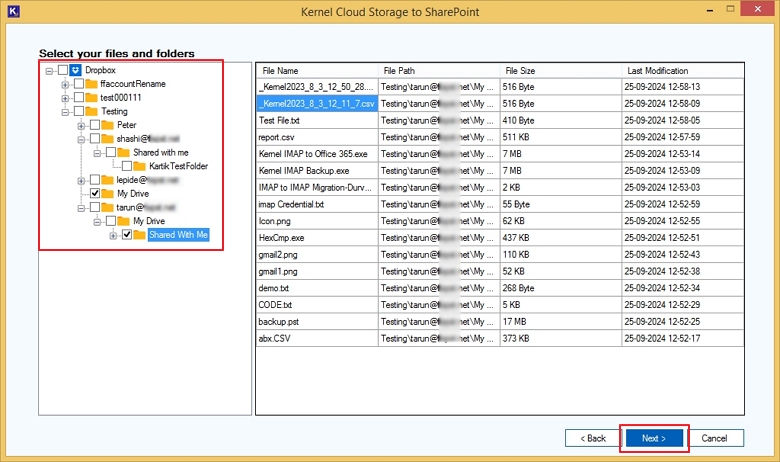This screenshot has width=780, height=462.
Task: Collapse the Testing node
Action: [65, 112]
